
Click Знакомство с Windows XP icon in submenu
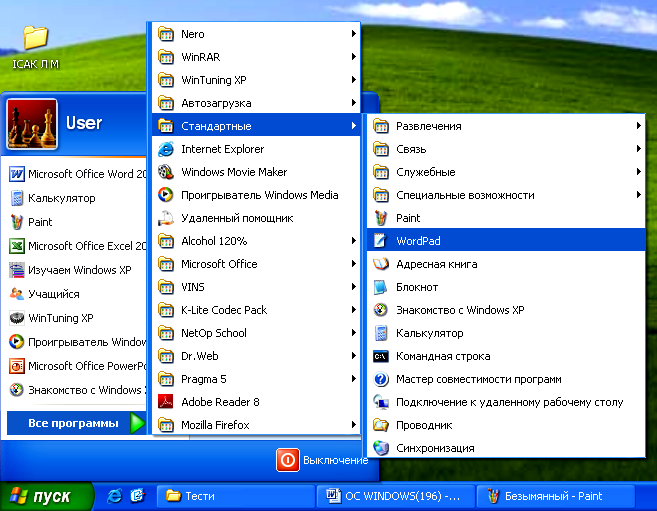coord(380,310)
